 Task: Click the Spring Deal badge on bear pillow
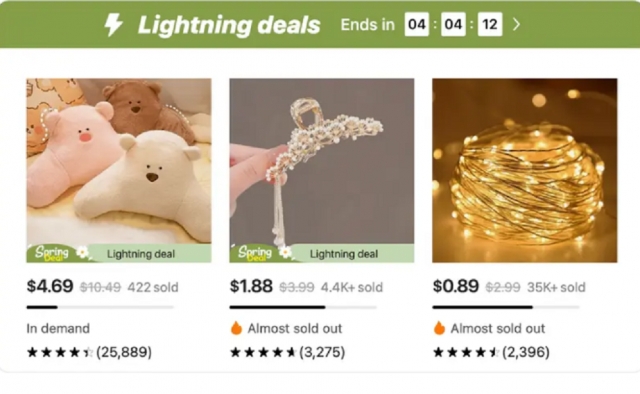point(59,253)
